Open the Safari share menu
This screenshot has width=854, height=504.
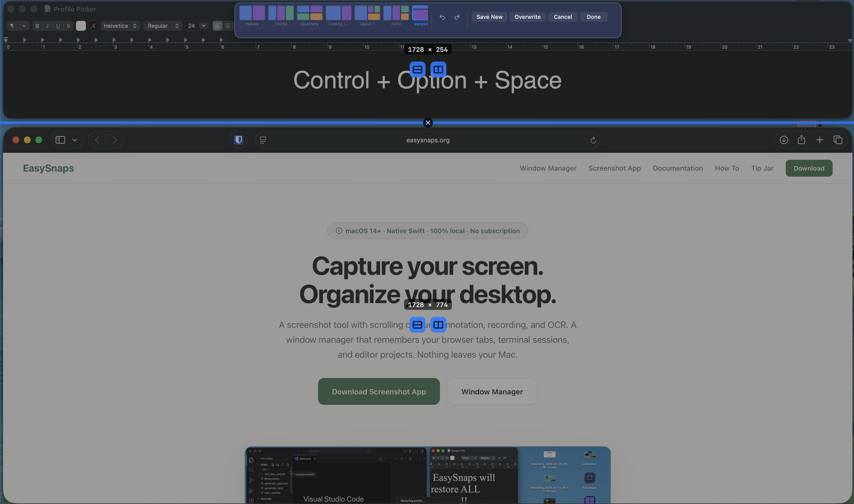(802, 140)
